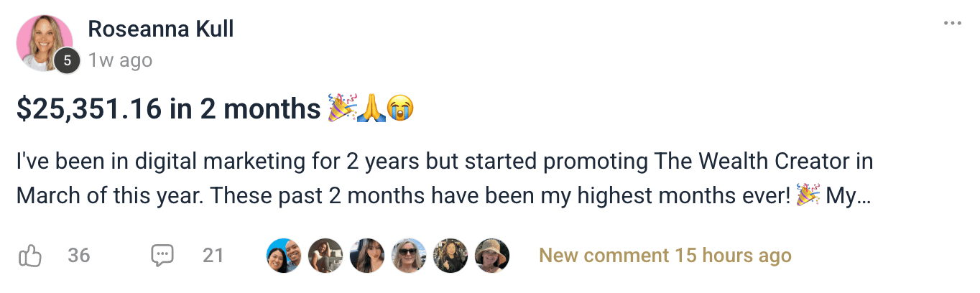Open the "$25,351.16 in 2 months" post title
Screen dimensions: 980x293
(x=169, y=109)
